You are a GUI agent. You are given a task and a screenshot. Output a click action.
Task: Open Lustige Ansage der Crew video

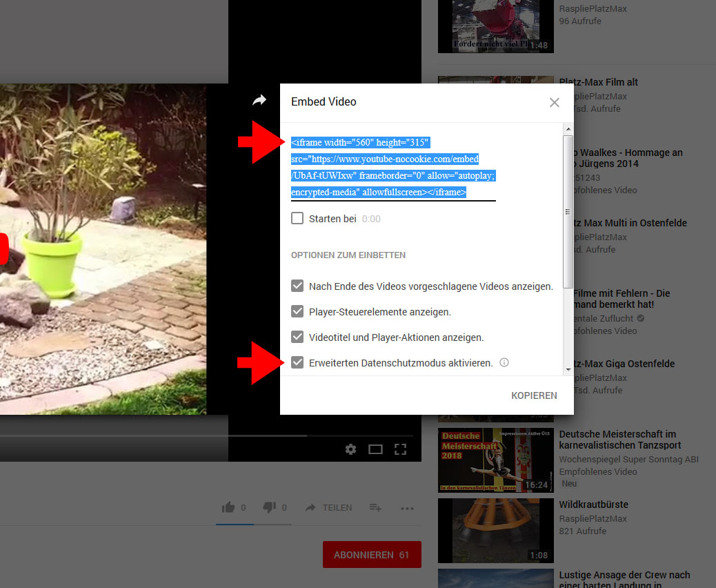point(624,580)
